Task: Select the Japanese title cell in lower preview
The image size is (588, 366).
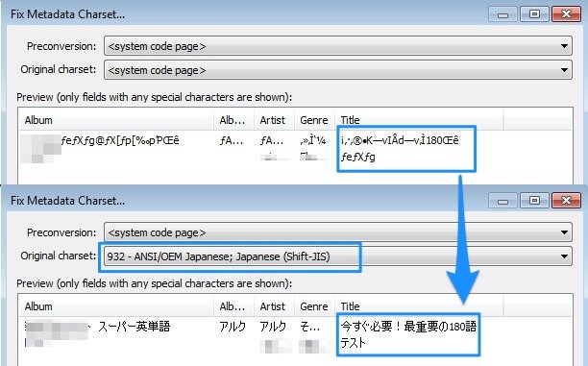Action: coord(408,333)
